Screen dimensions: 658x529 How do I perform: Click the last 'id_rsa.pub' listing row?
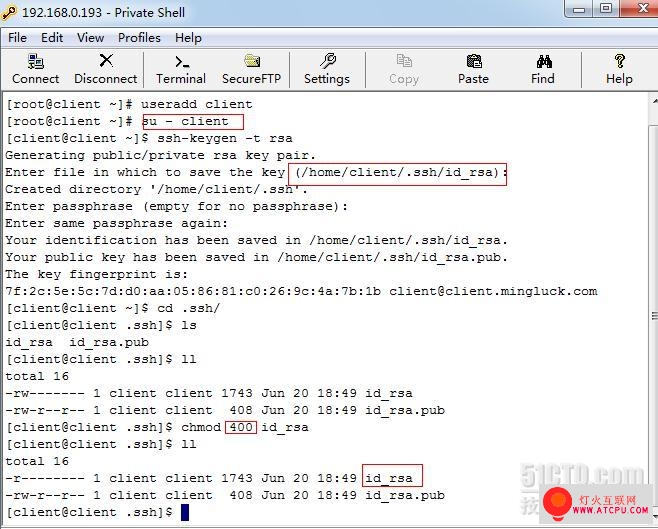click(x=225, y=495)
